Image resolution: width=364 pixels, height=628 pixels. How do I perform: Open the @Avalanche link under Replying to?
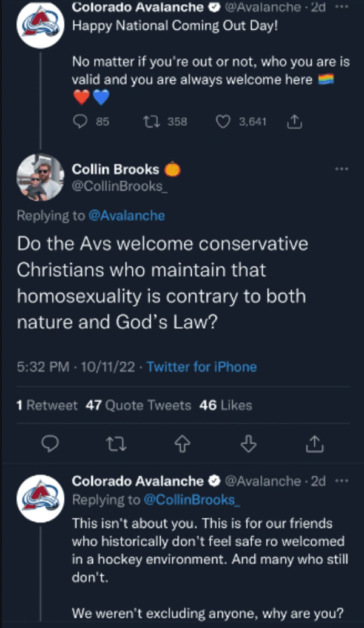pyautogui.click(x=126, y=215)
